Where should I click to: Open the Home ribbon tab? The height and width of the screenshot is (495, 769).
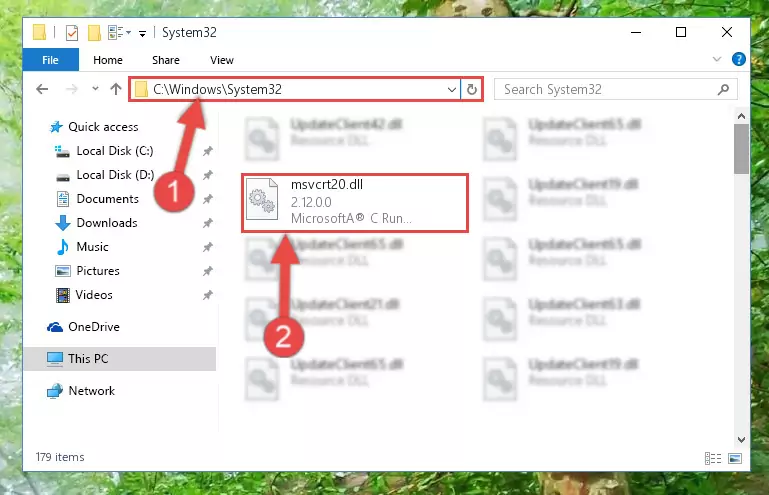pyautogui.click(x=108, y=60)
